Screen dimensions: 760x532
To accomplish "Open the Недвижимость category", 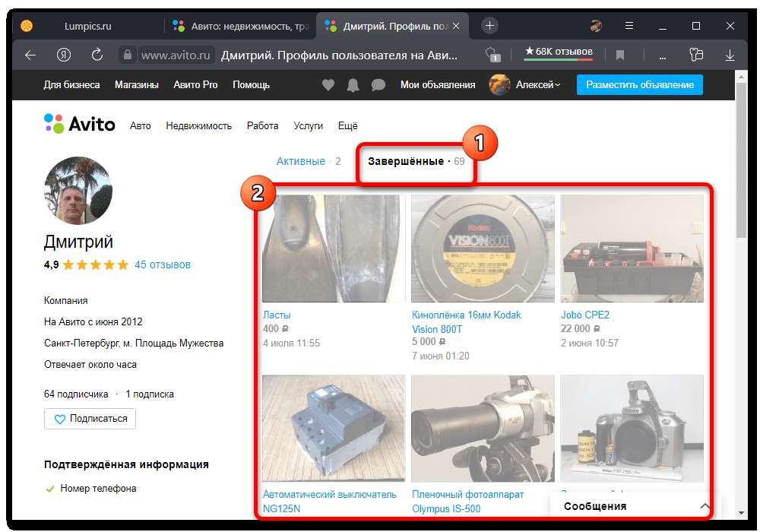I will point(198,126).
